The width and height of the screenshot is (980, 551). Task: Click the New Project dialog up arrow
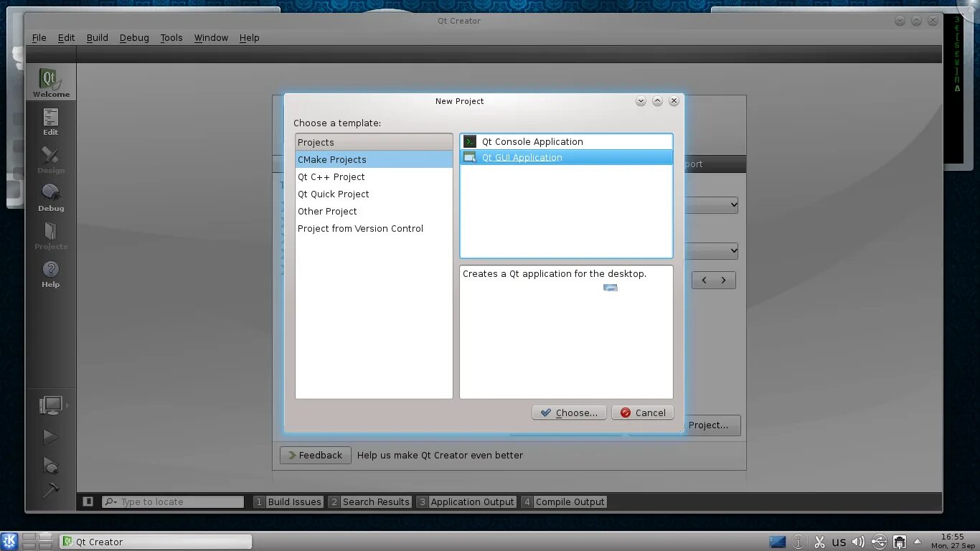click(657, 101)
